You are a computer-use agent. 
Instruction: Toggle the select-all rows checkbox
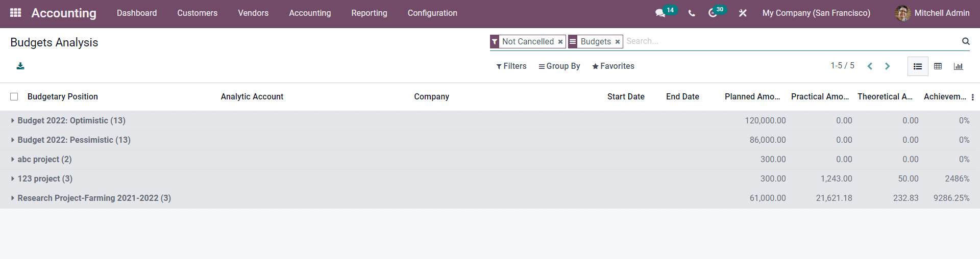pos(14,97)
